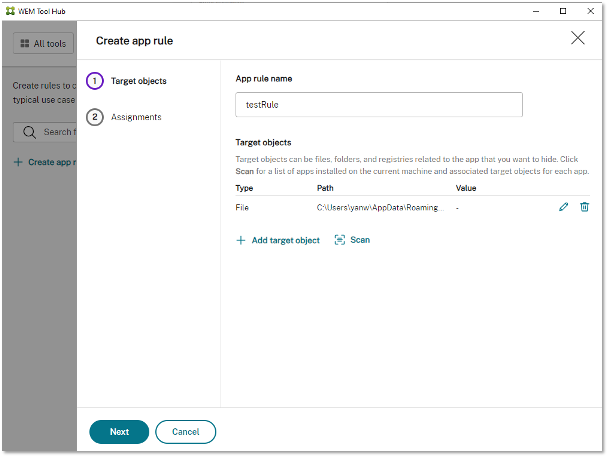Delete the File target object via trash icon
Screen dimensions: 609x458
click(585, 207)
